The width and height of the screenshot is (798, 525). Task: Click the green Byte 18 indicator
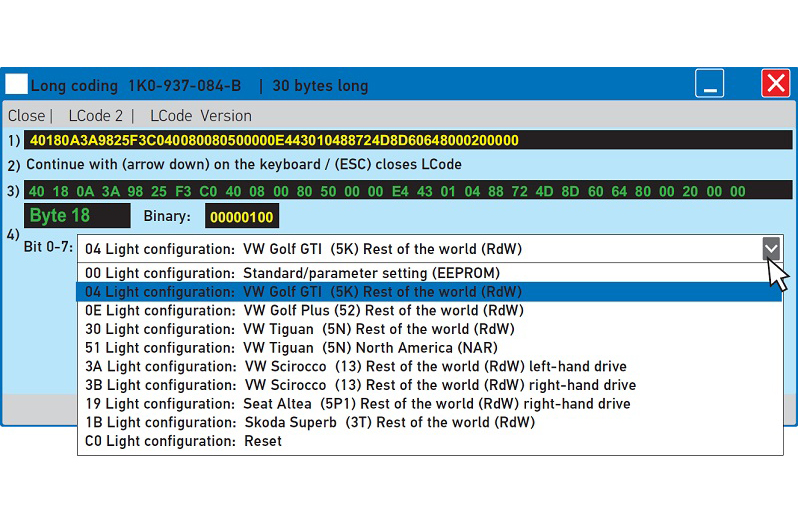click(x=77, y=216)
